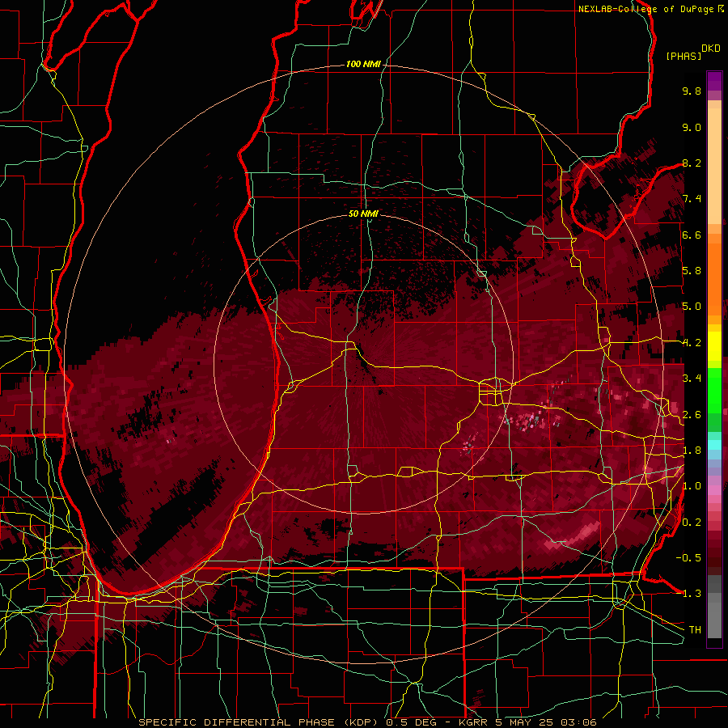Click the 4.2 scale value
728x728 pixels.
click(692, 343)
